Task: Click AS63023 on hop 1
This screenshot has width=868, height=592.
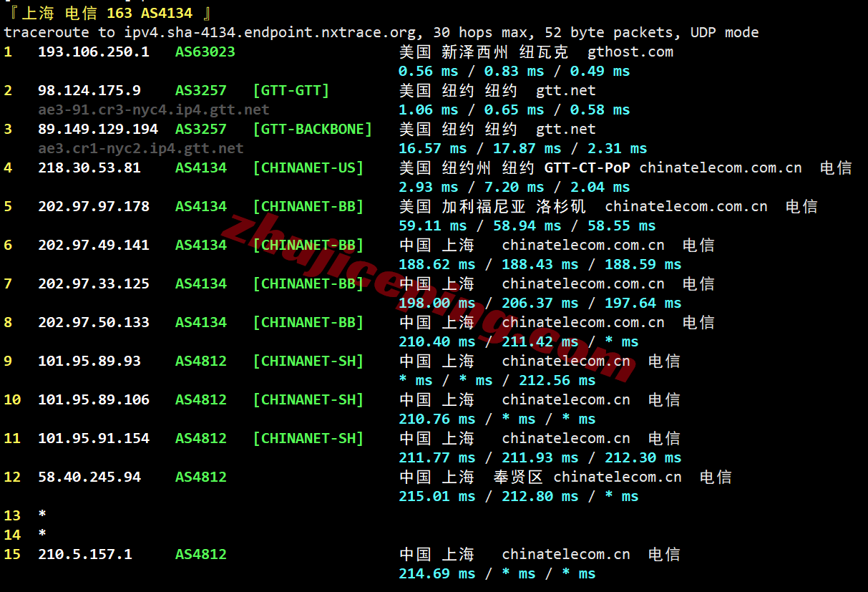Action: coord(205,52)
